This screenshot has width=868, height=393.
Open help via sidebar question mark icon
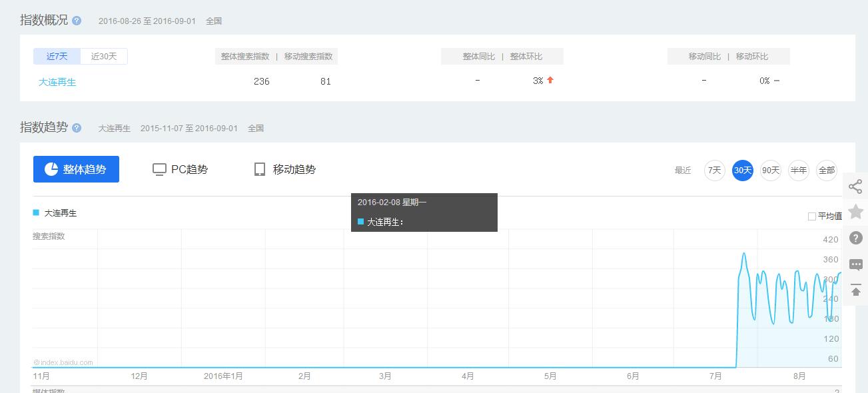click(x=855, y=238)
